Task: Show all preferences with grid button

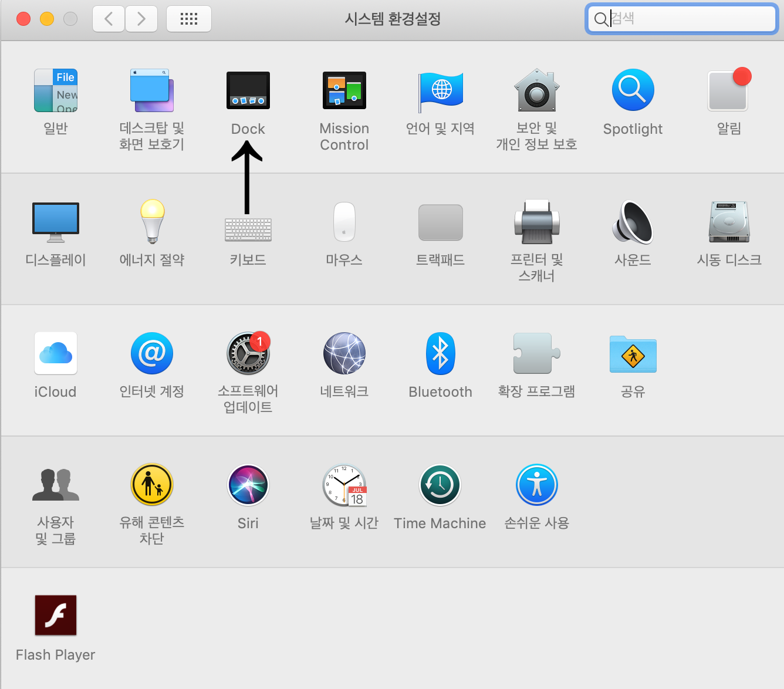Action: 189,19
